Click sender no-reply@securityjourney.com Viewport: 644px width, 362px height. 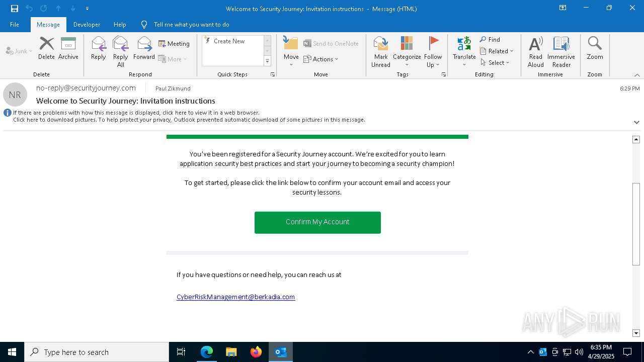(86, 88)
